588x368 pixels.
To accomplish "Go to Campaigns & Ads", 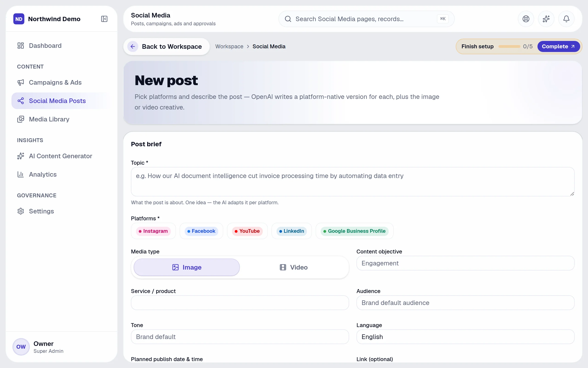I will click(x=62, y=82).
